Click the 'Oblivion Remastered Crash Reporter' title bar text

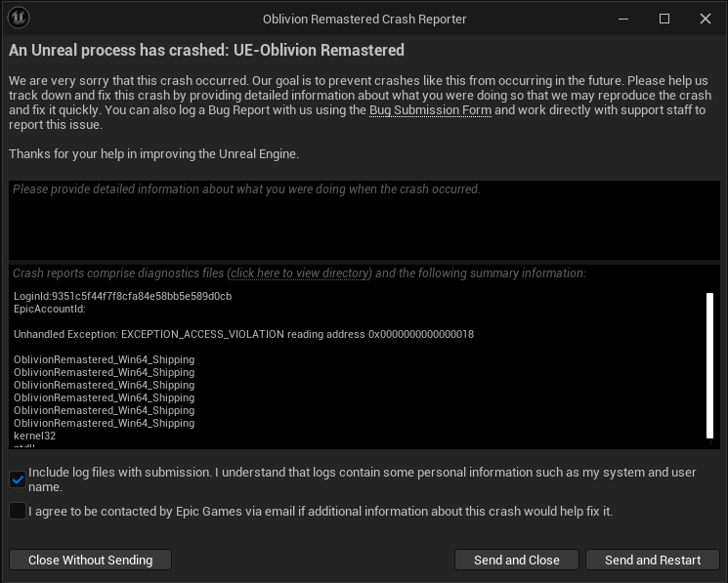364,19
